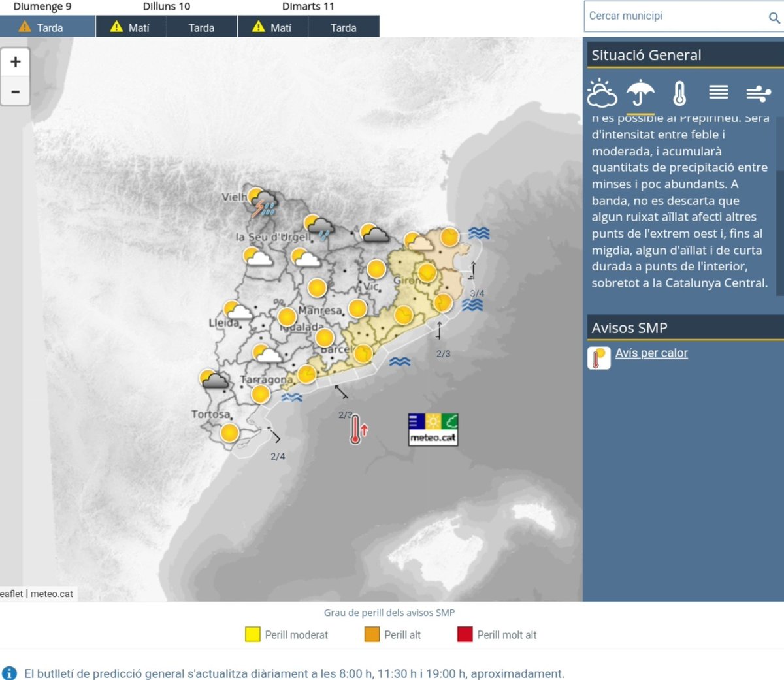
Task: Click the rising temperature thermometer on the sea
Action: click(x=358, y=430)
